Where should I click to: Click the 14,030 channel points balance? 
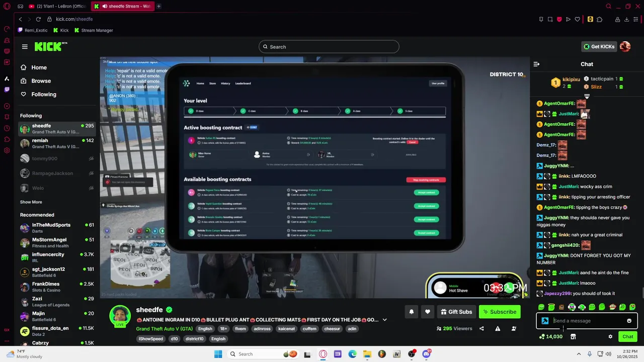click(550, 336)
